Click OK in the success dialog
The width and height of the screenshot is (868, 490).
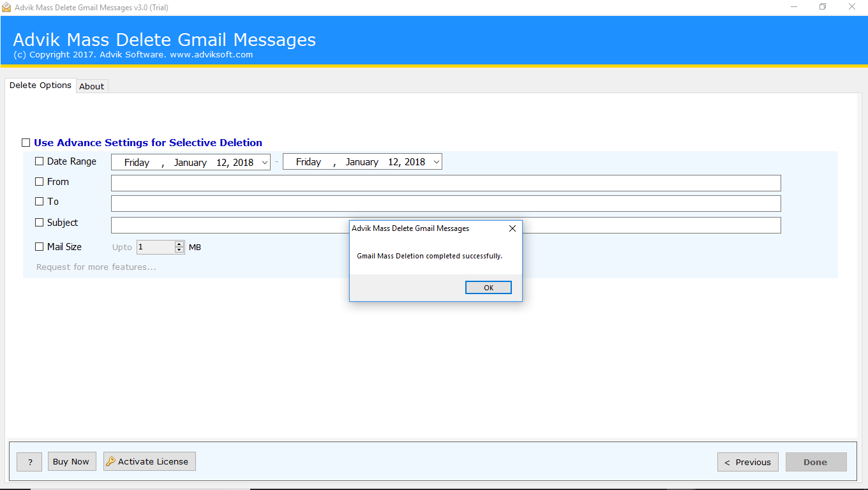point(488,288)
